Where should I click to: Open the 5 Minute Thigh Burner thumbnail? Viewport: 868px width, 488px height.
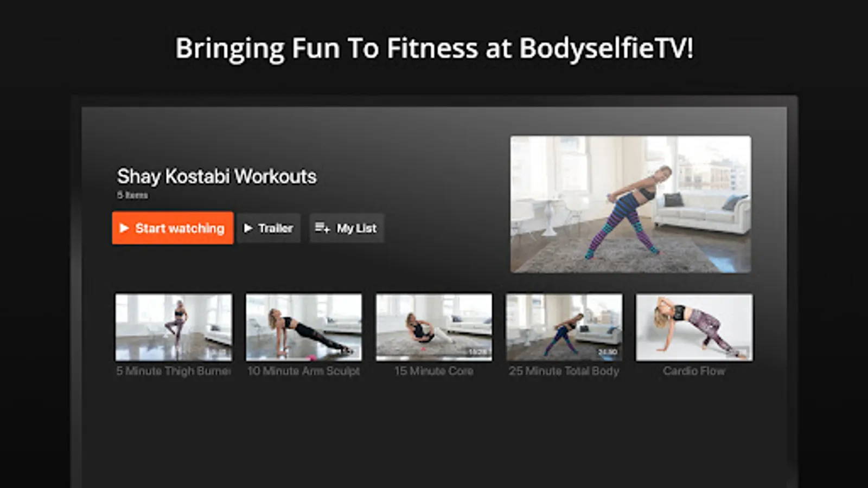(174, 328)
